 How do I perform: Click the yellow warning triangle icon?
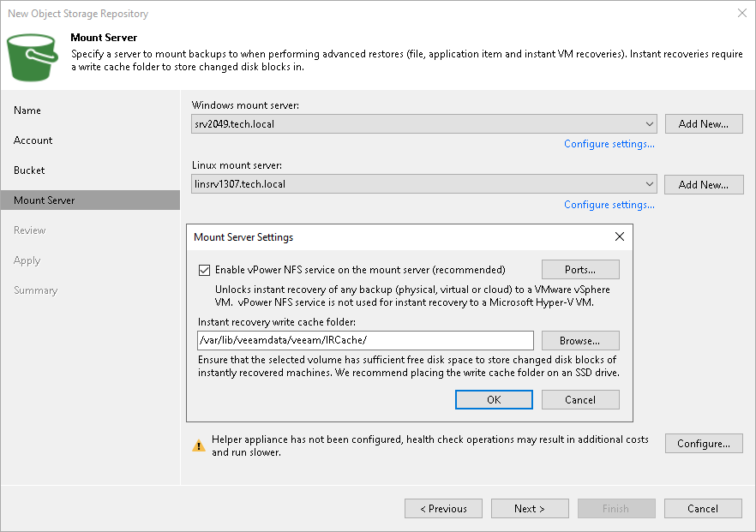coord(199,445)
